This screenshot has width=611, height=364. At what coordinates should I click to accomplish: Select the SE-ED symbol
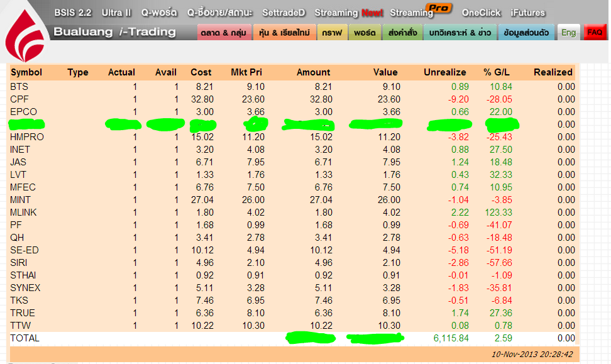(x=25, y=250)
